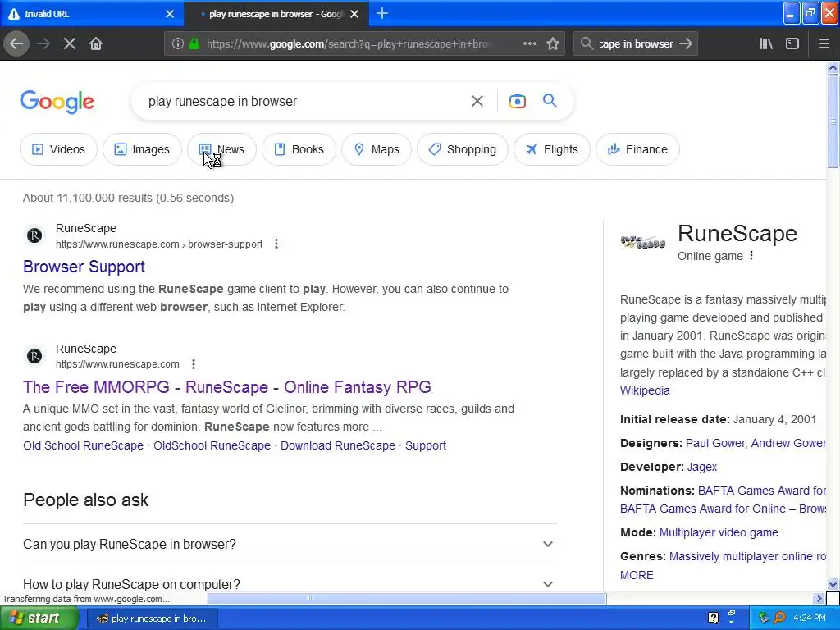Open a new tab with the plus icon

pos(382,13)
